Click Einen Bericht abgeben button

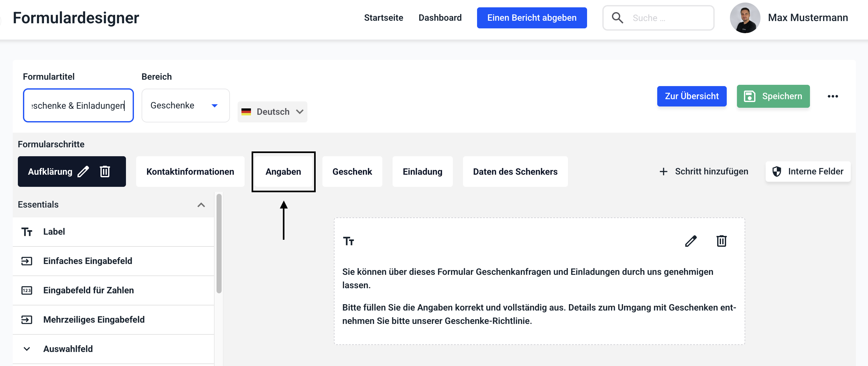point(531,18)
